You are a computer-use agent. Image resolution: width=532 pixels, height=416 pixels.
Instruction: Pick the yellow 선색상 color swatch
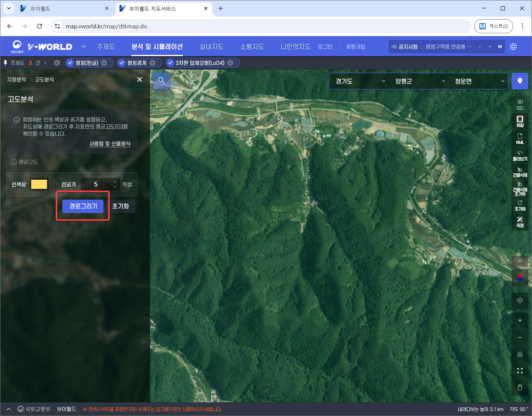click(39, 184)
